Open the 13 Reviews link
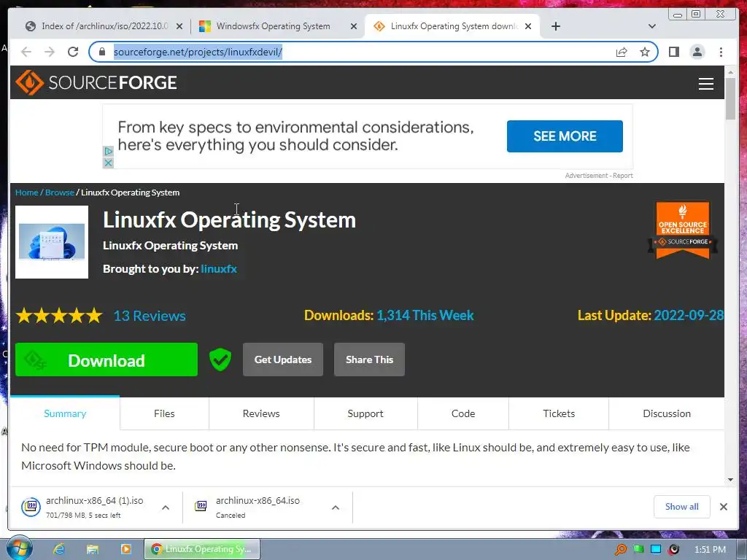The width and height of the screenshot is (747, 560). [150, 316]
